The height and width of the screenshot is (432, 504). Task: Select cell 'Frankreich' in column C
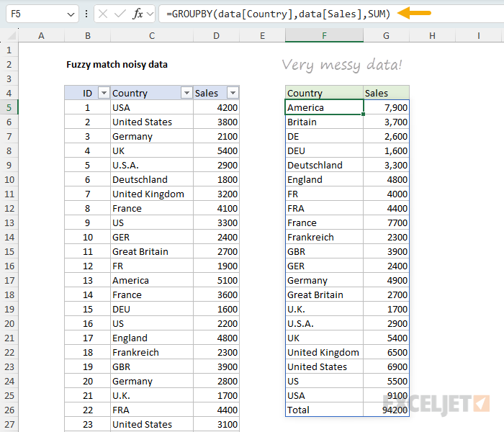[152, 353]
